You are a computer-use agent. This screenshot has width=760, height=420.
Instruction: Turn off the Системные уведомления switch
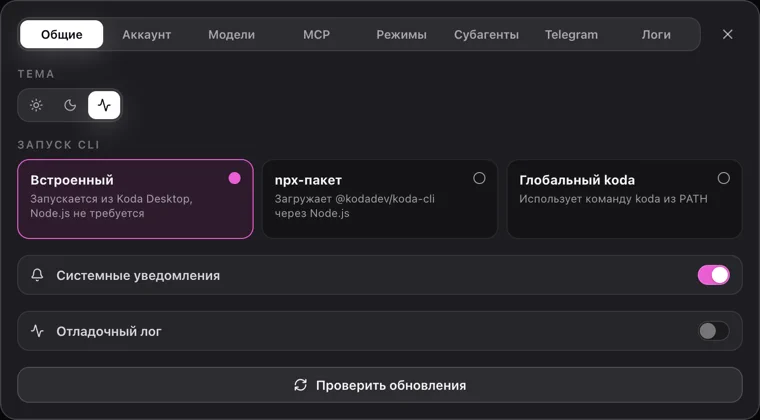[x=713, y=275]
